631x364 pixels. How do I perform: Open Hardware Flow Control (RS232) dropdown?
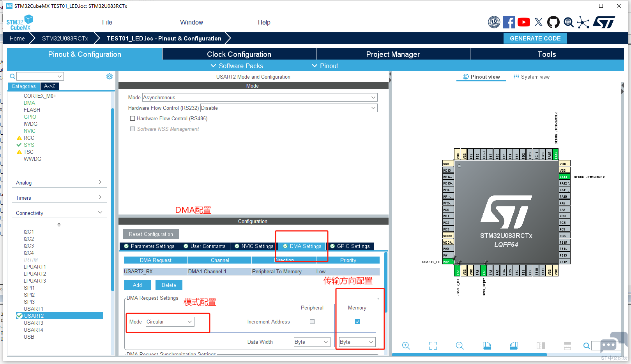tap(289, 108)
